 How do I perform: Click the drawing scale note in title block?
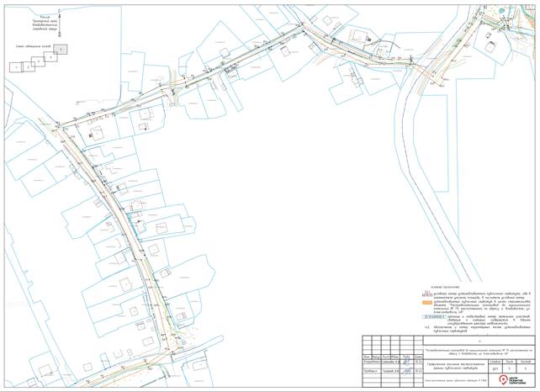456,380
